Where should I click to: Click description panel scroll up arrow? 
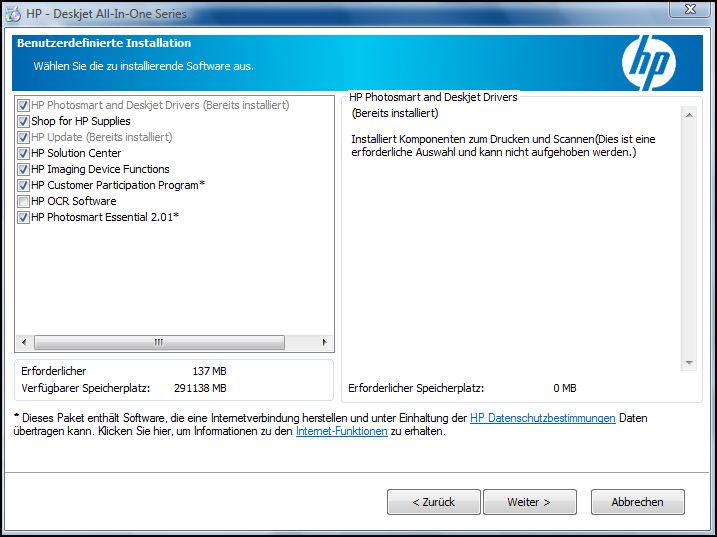click(689, 115)
